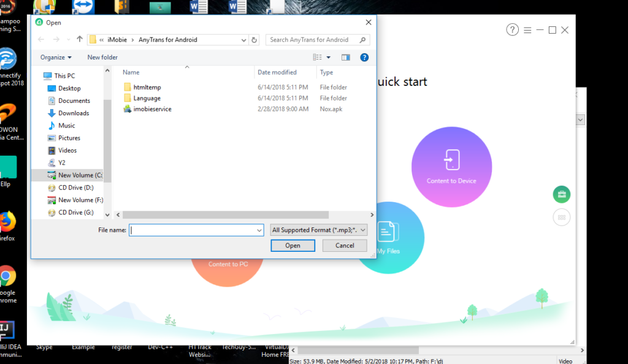628x364 pixels.
Task: Open AnyTrans help via question mark icon
Action: (512, 29)
